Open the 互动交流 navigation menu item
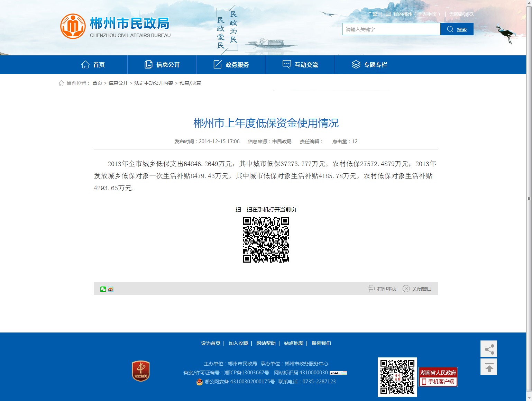This screenshot has height=401, width=532. coord(301,65)
